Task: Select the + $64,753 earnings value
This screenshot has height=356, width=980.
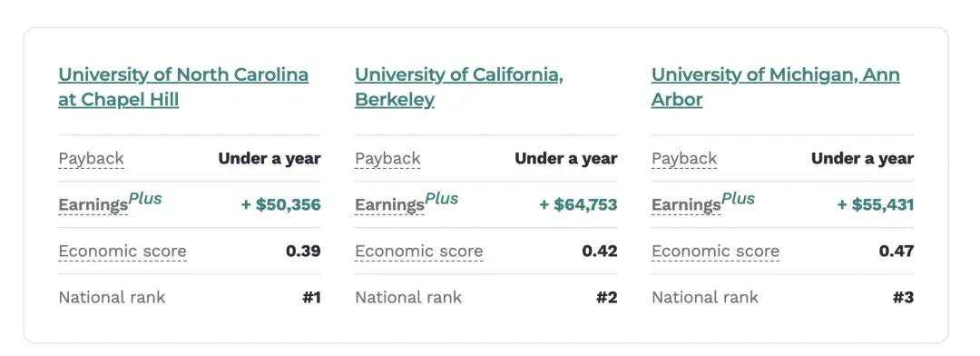Action: click(578, 204)
